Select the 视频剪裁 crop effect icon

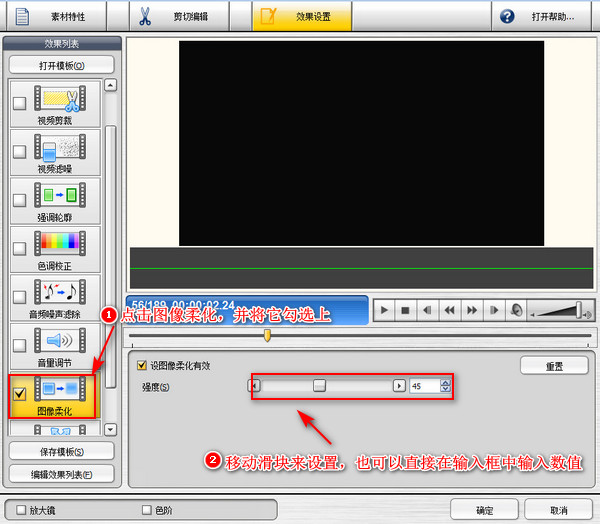(60, 99)
